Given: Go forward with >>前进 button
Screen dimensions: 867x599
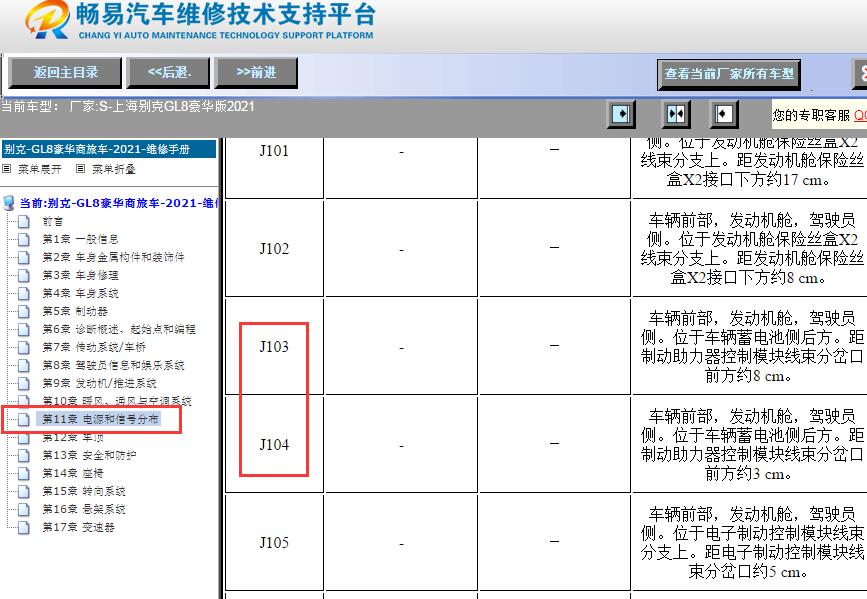Looking at the screenshot, I should (x=256, y=72).
